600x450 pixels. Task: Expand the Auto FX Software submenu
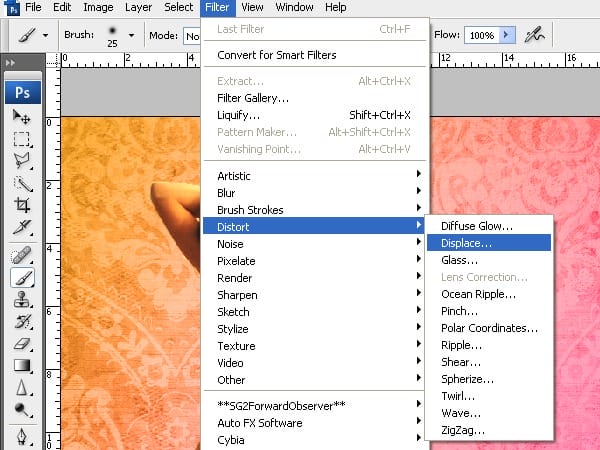click(315, 423)
